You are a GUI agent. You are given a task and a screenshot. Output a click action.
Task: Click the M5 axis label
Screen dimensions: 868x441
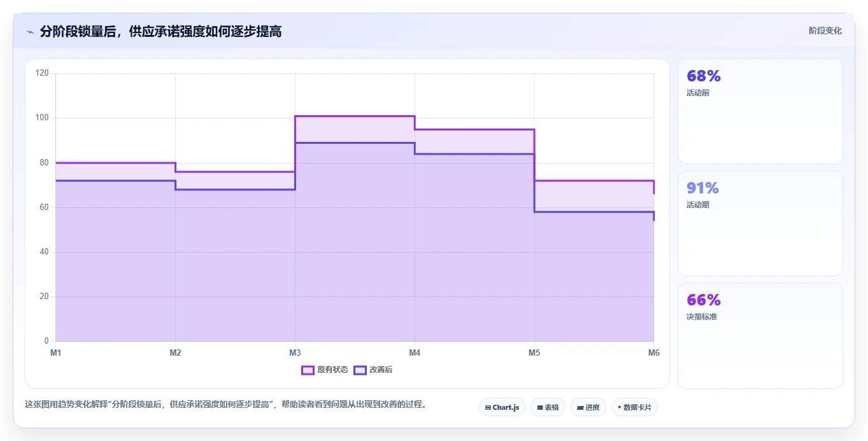[534, 353]
